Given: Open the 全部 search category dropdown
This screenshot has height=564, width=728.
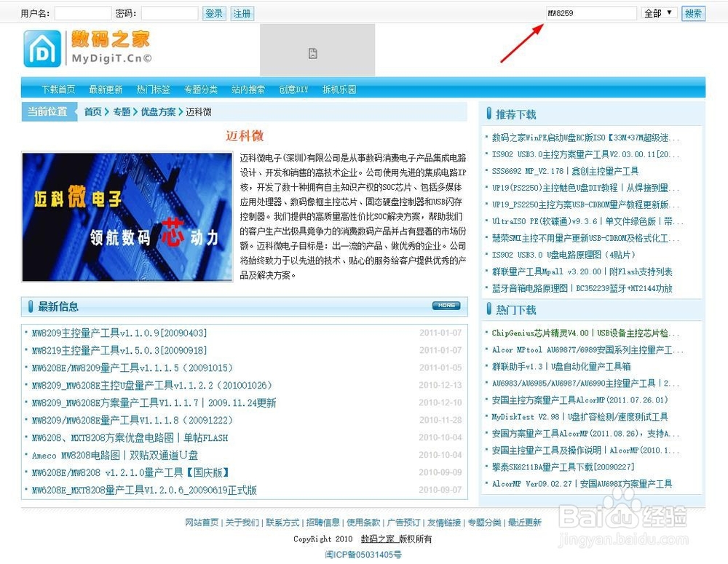Looking at the screenshot, I should click(659, 13).
